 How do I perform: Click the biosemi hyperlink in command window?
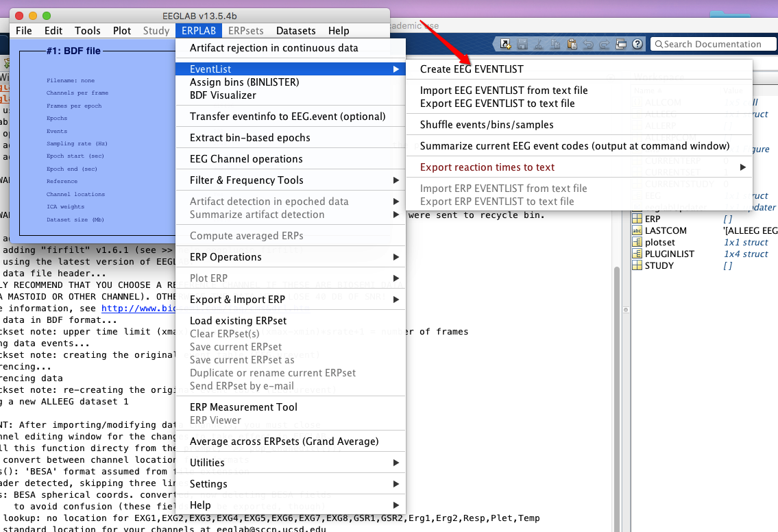(138, 309)
